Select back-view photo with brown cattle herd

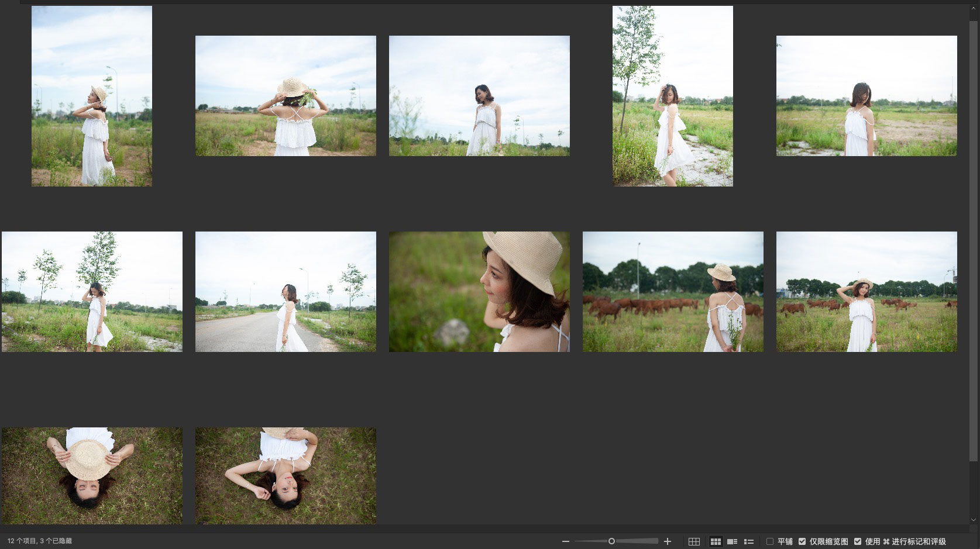coord(673,292)
